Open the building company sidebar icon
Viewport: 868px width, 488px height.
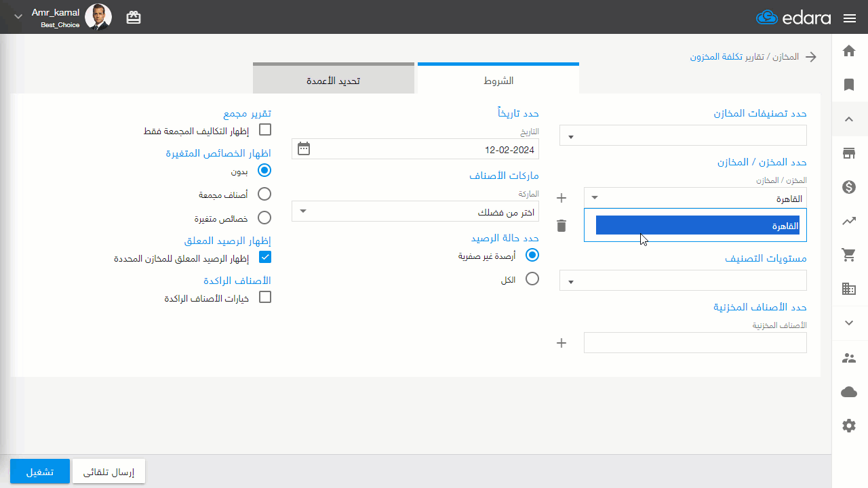pos(848,289)
